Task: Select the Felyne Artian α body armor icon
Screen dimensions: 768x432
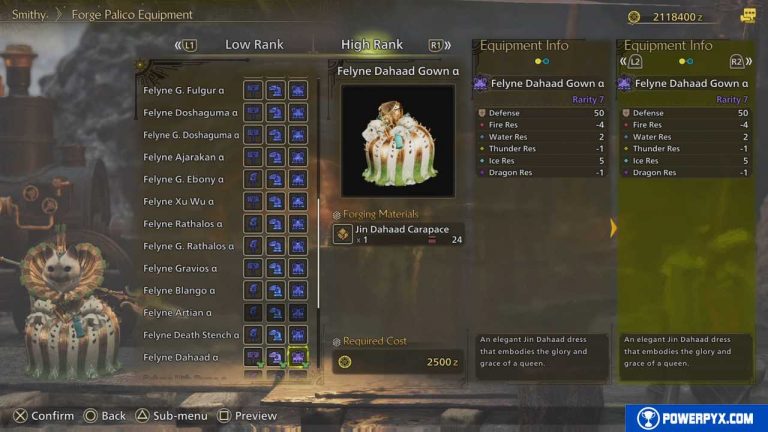Action: 298,312
